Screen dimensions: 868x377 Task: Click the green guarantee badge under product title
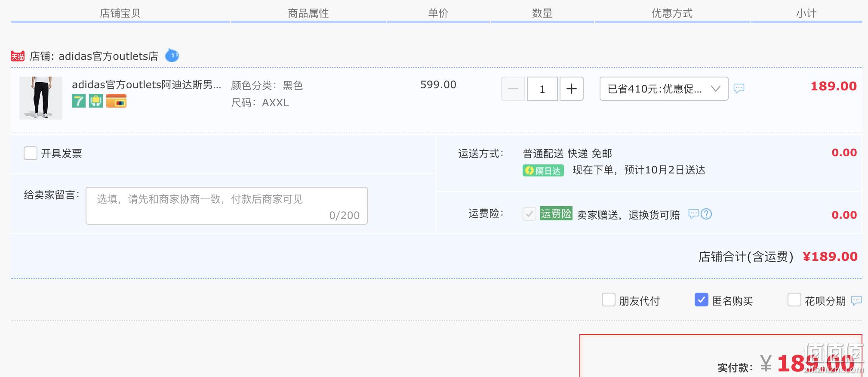coord(96,101)
